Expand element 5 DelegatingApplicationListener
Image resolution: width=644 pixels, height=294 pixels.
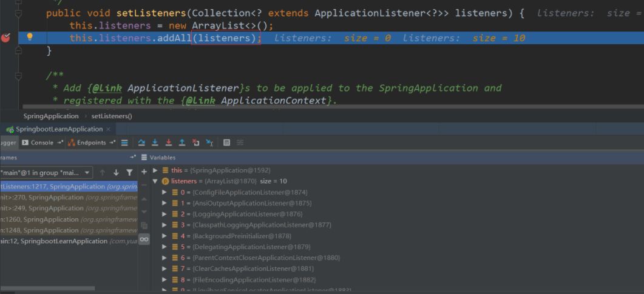click(x=164, y=247)
